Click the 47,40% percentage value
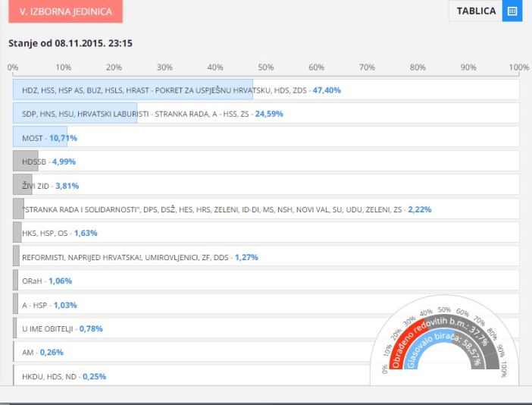532x405 pixels. pyautogui.click(x=327, y=90)
